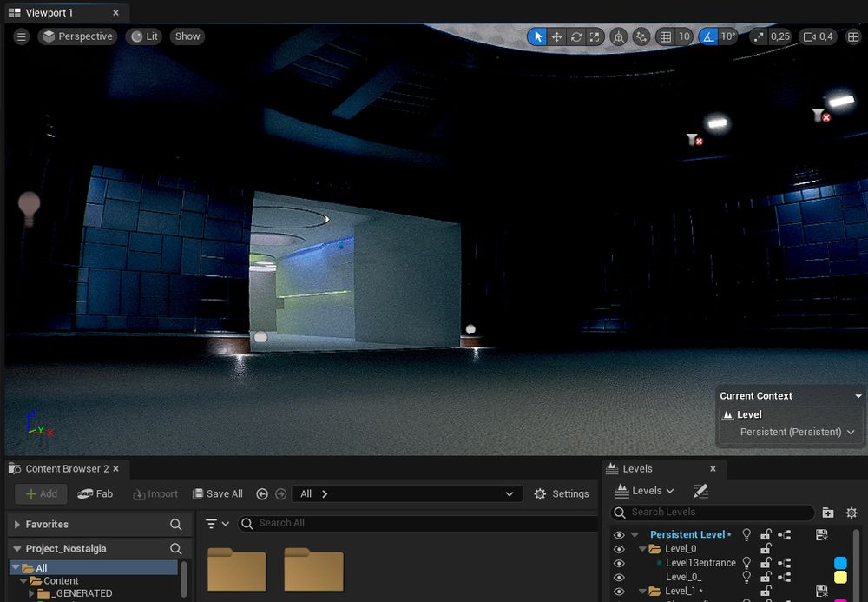Expand the Favorites section
The image size is (868, 602).
[17, 525]
